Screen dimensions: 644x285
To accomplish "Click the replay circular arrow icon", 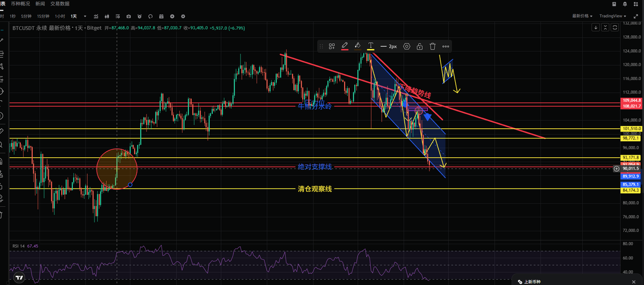I will (150, 17).
